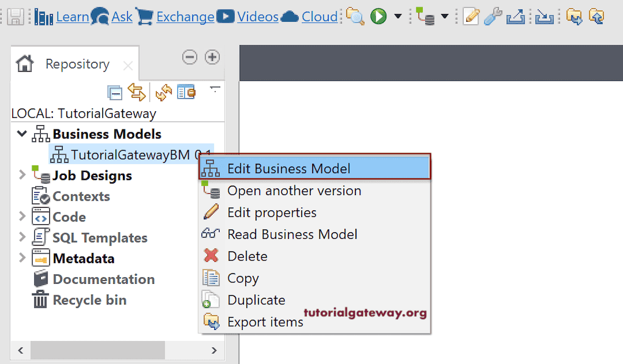Screen dimensions: 623x364
Task: Expand the Job Designs tree node
Action: coord(23,174)
